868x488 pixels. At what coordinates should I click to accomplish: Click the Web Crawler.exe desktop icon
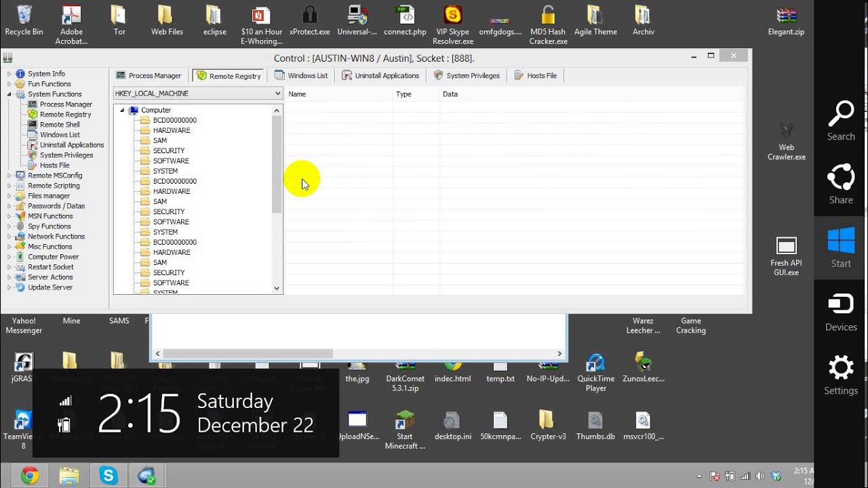[x=787, y=141]
